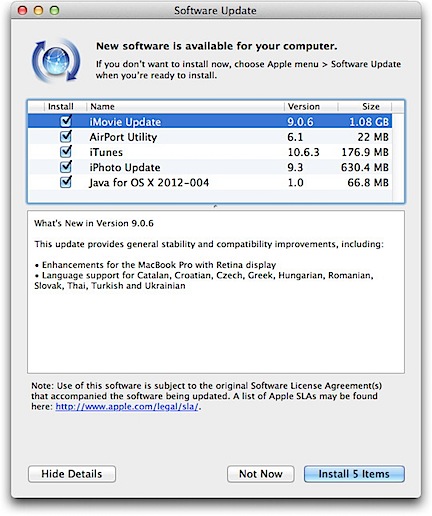Click the split pane divider handle
The height and width of the screenshot is (516, 432).
pyautogui.click(x=215, y=207)
